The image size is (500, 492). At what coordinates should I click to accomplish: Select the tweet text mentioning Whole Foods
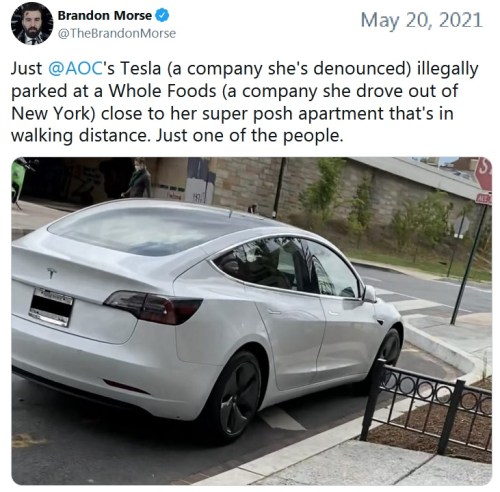(245, 102)
